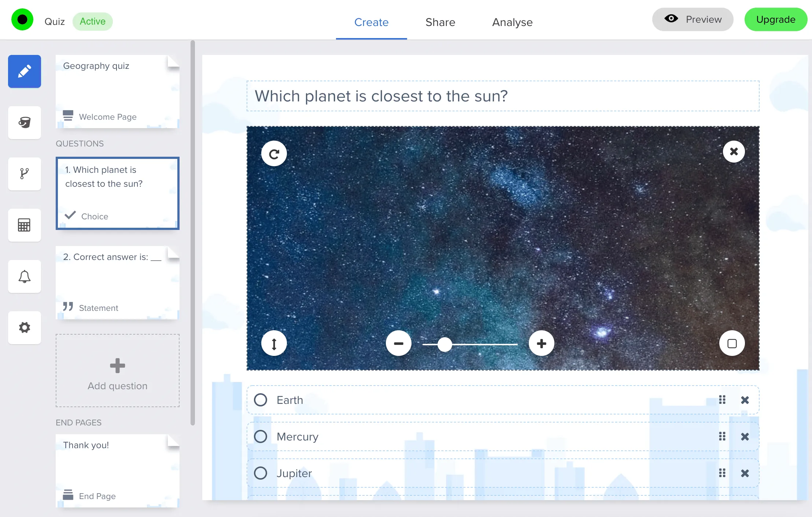Zoom into the image with the plus button

click(541, 343)
